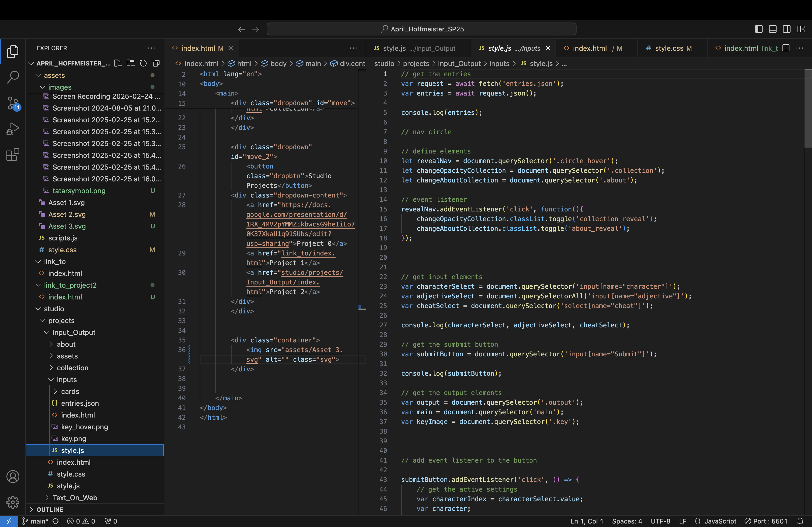This screenshot has height=527, width=812.
Task: Expand the cards folder
Action: pyautogui.click(x=70, y=391)
